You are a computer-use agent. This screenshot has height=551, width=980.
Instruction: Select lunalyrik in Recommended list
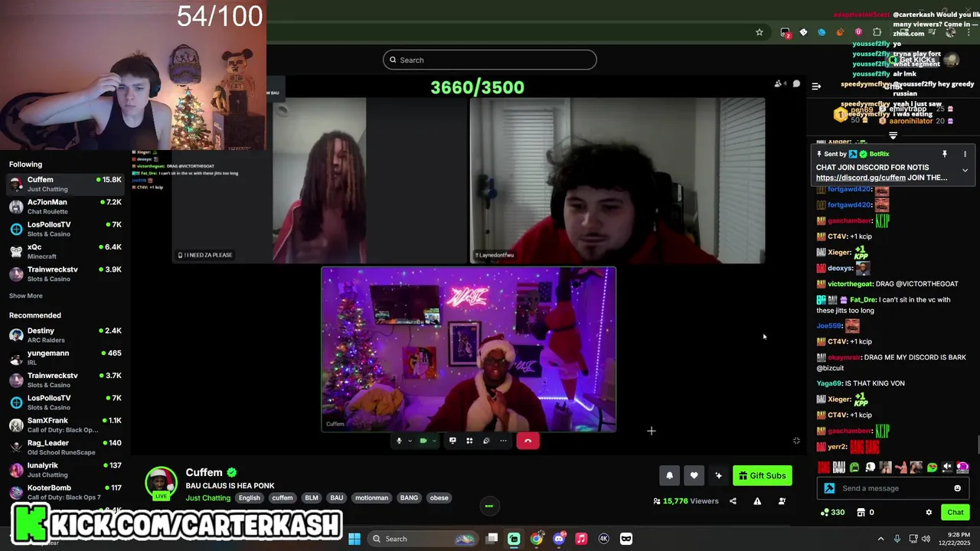click(65, 470)
